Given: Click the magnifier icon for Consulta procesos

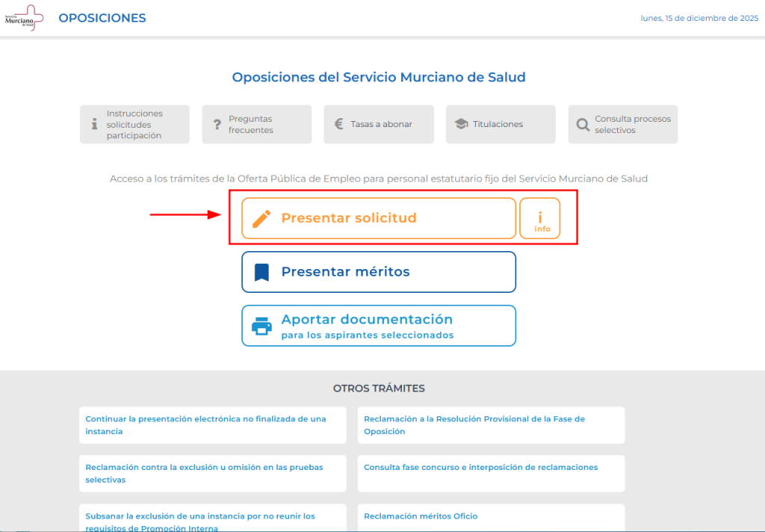Looking at the screenshot, I should click(x=583, y=125).
